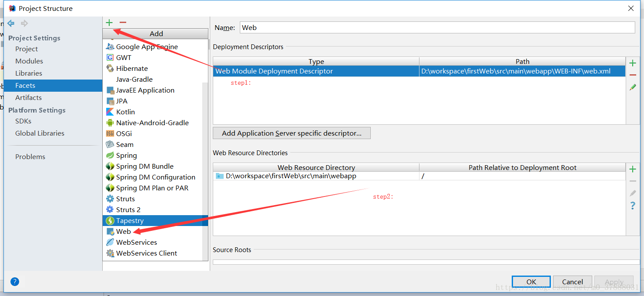Screen dimensions: 644x296
Task: Open Libraries settings page
Action: (x=53, y=73)
